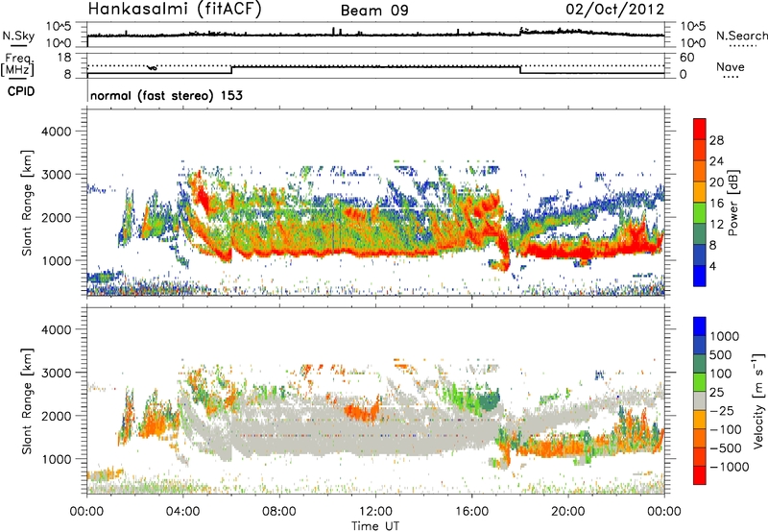The width and height of the screenshot is (768, 532).
Task: Click the 'CPID' label
Action: coord(21,91)
